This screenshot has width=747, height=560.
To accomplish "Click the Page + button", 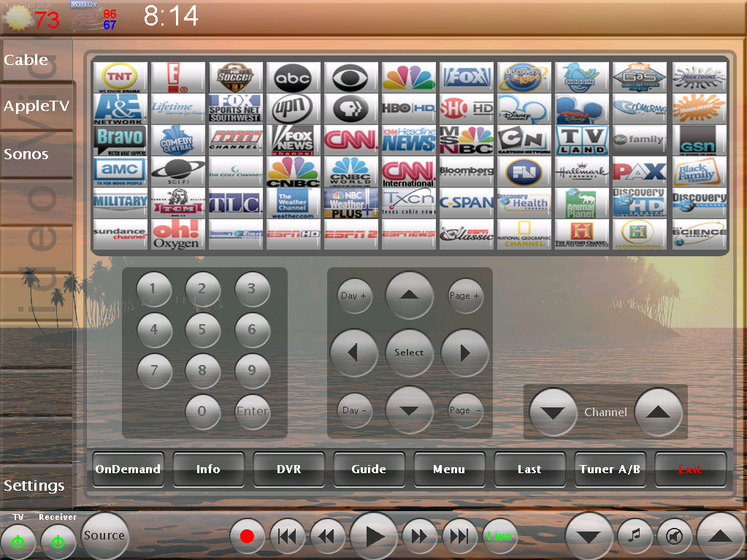I will pyautogui.click(x=464, y=296).
